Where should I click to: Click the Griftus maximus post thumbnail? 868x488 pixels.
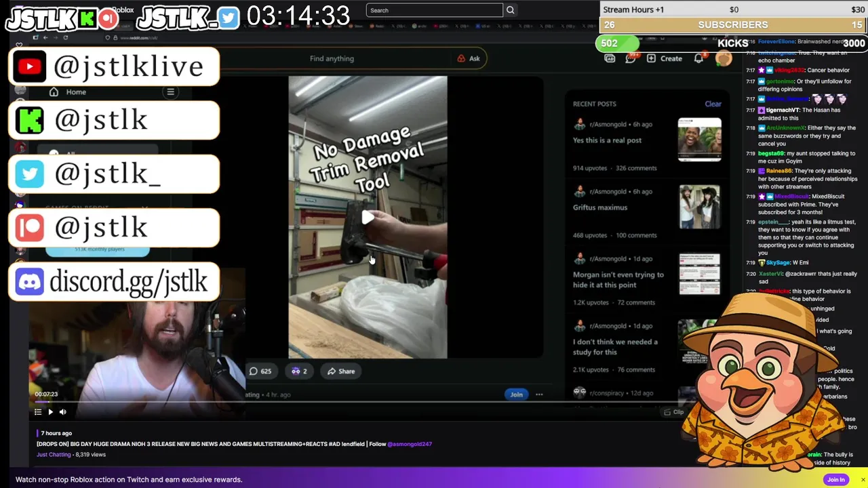pyautogui.click(x=699, y=207)
